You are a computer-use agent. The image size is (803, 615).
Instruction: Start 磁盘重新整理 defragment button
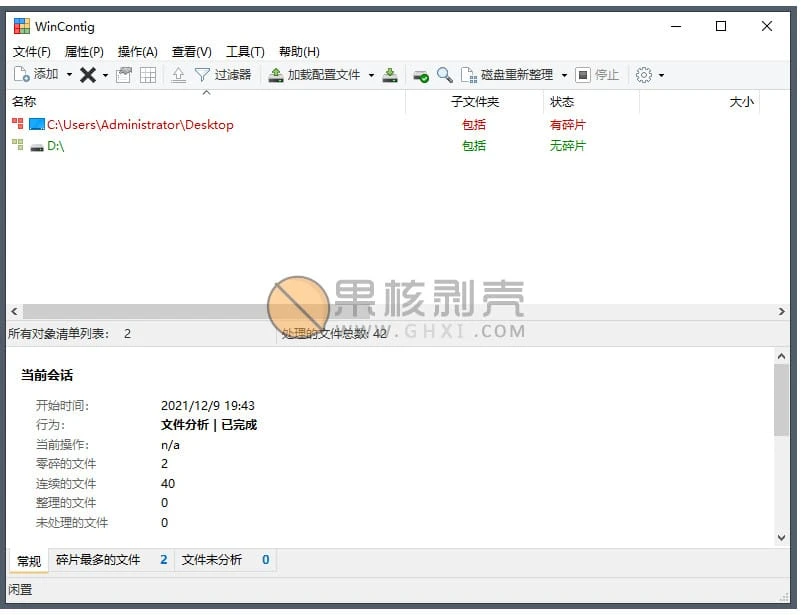click(507, 75)
